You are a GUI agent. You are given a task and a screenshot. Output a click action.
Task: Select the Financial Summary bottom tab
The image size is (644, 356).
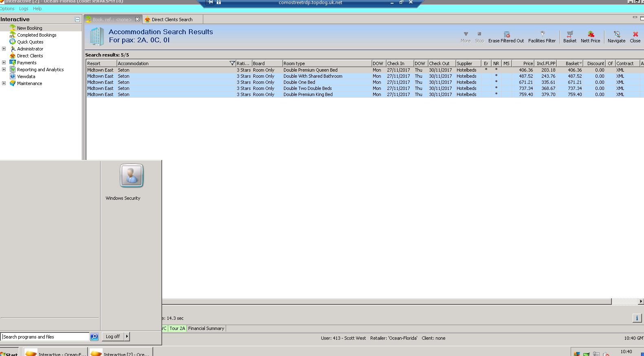pyautogui.click(x=206, y=328)
